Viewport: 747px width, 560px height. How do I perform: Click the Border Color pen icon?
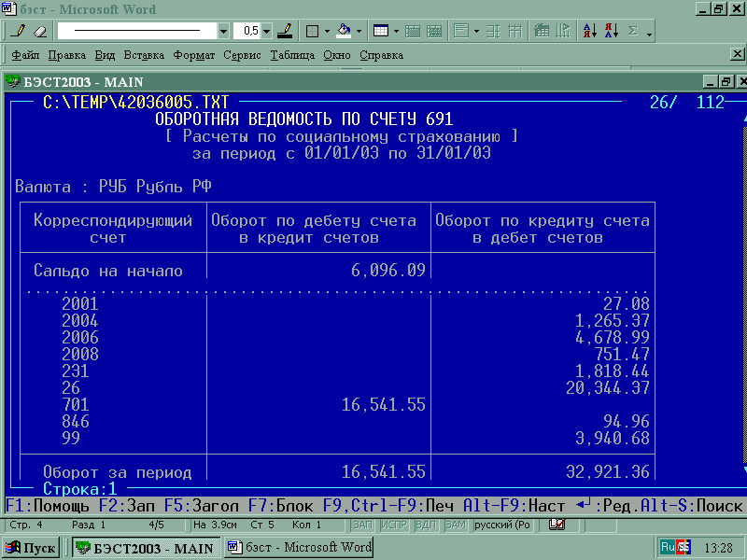[285, 31]
